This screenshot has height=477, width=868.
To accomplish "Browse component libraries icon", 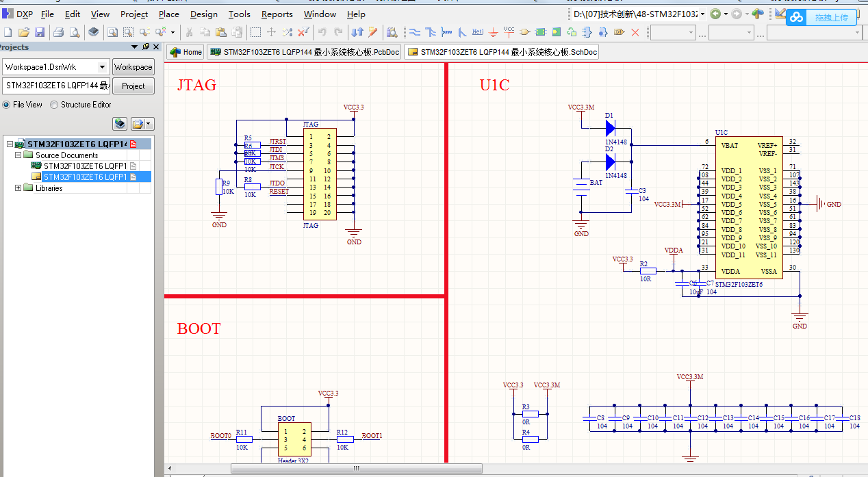I will pos(392,32).
